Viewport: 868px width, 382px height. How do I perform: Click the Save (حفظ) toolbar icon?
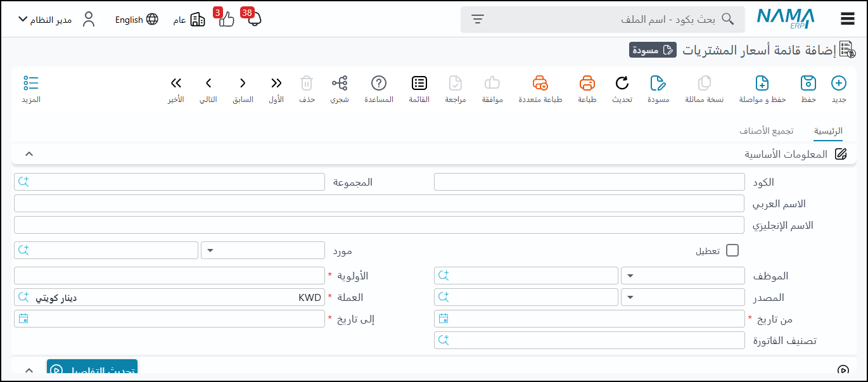tap(808, 84)
